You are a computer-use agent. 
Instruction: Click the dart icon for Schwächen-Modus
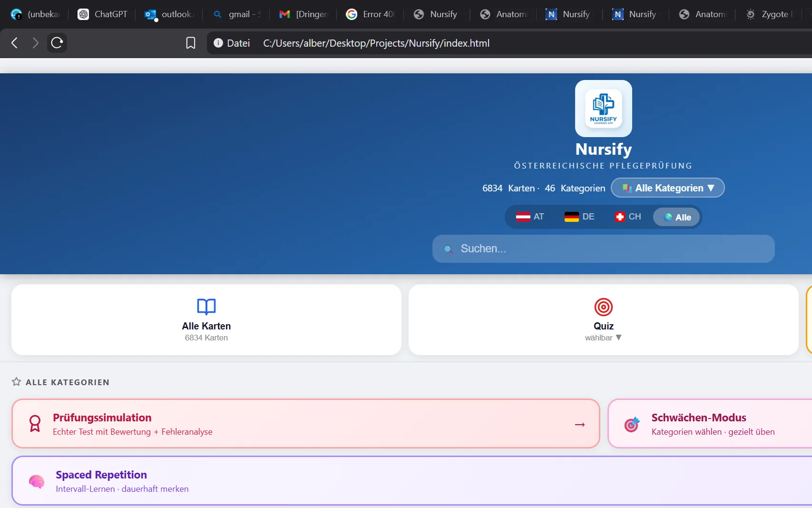632,424
